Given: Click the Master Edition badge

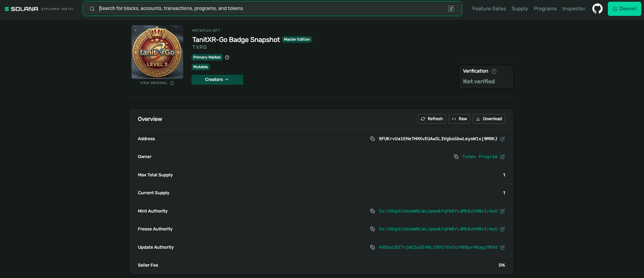Looking at the screenshot, I should [297, 39].
